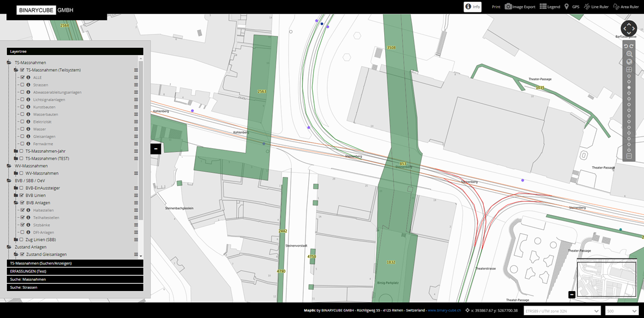Collapse the TS-Massnahmen (Teilsystem) folder
This screenshot has width=644, height=318.
(x=16, y=70)
